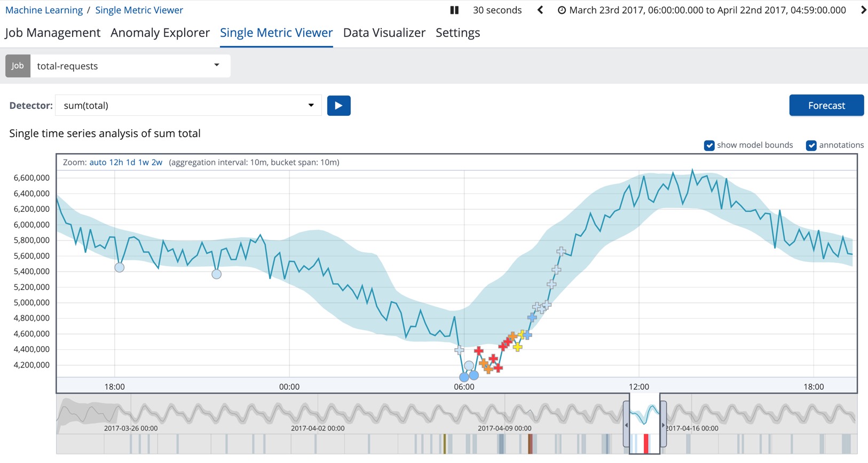Set chart zoom to 1w

click(143, 162)
